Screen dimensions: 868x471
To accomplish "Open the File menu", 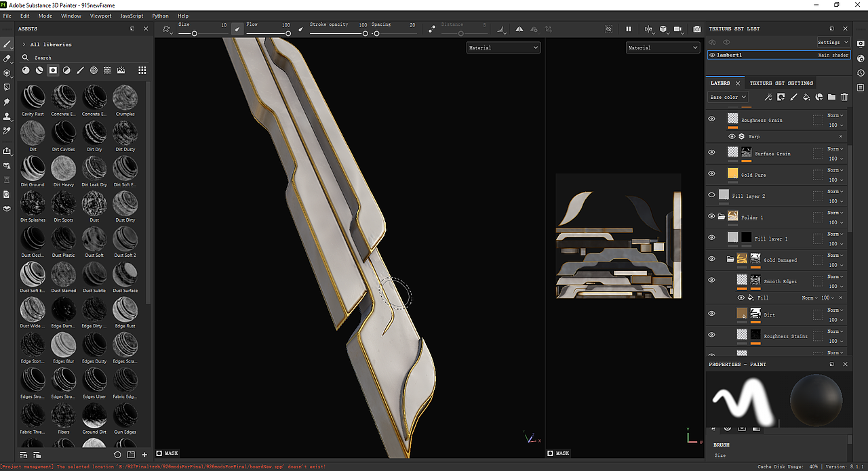I will point(7,16).
